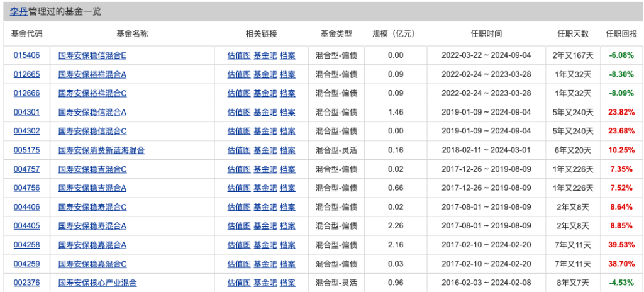Screen dimensions: 644x292
Task: Open fund code 015406 link
Action: point(26,55)
